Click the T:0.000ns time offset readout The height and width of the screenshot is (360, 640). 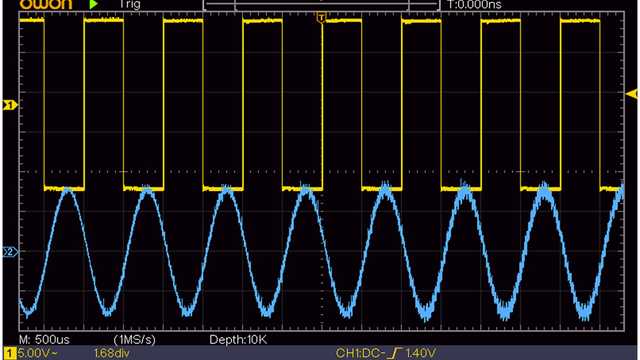474,4
